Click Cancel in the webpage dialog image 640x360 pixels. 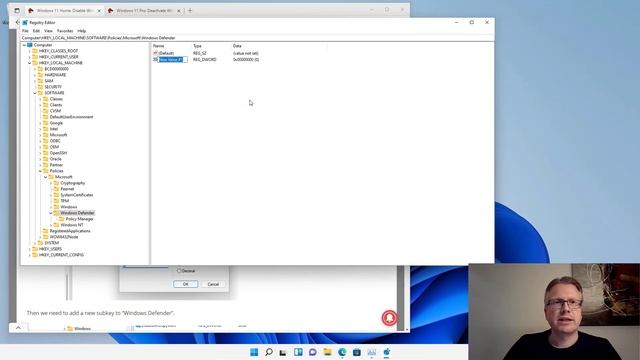tap(213, 284)
